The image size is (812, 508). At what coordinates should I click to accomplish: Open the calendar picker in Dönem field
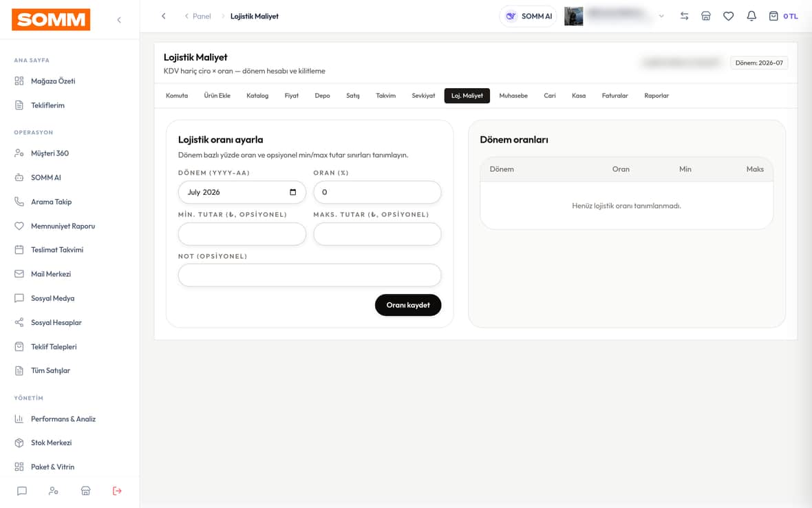pyautogui.click(x=292, y=192)
